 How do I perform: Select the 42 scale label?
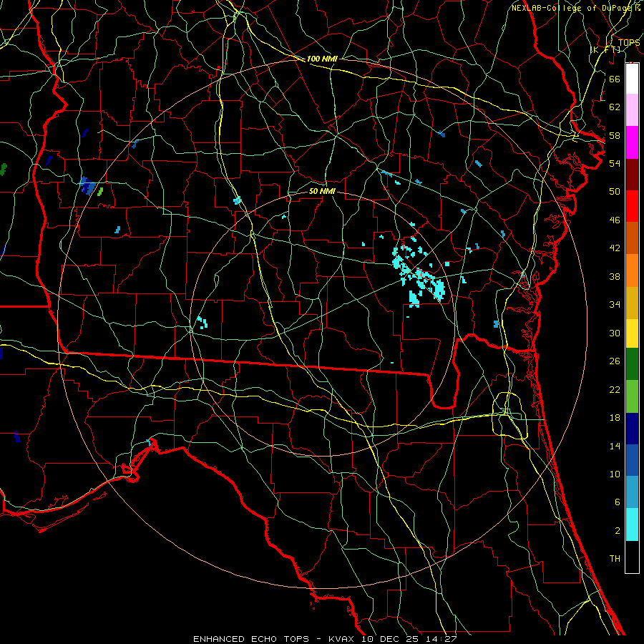pyautogui.click(x=615, y=248)
